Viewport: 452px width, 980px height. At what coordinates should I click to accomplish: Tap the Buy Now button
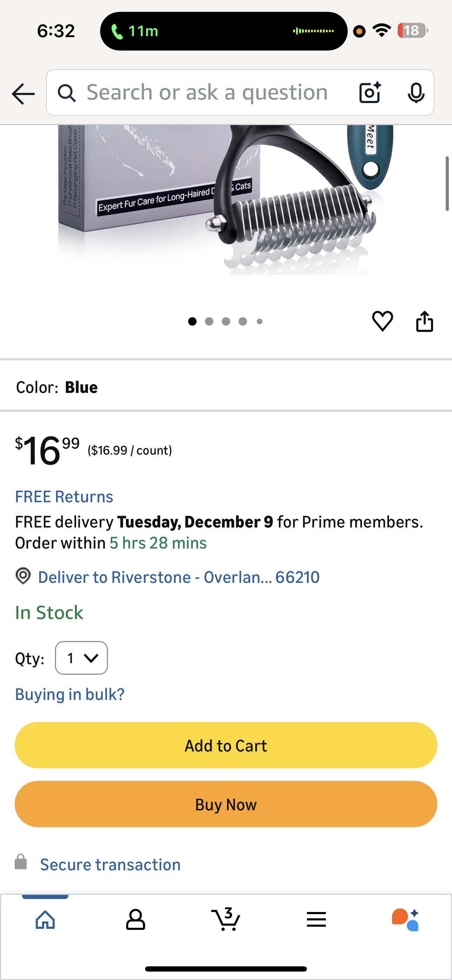pyautogui.click(x=226, y=804)
